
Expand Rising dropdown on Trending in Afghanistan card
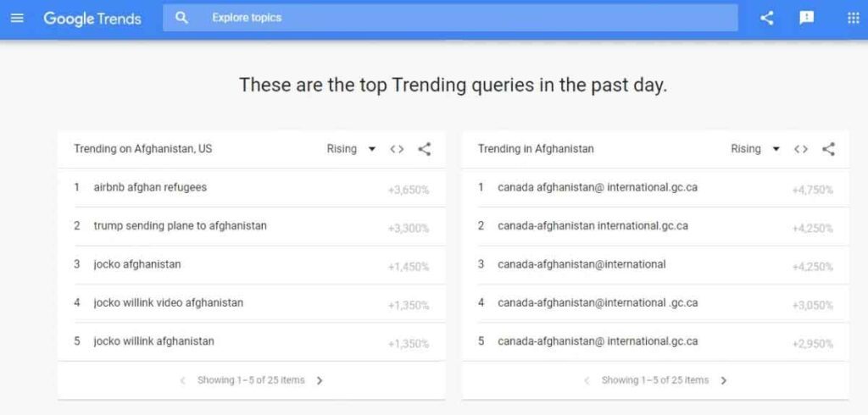click(x=755, y=149)
